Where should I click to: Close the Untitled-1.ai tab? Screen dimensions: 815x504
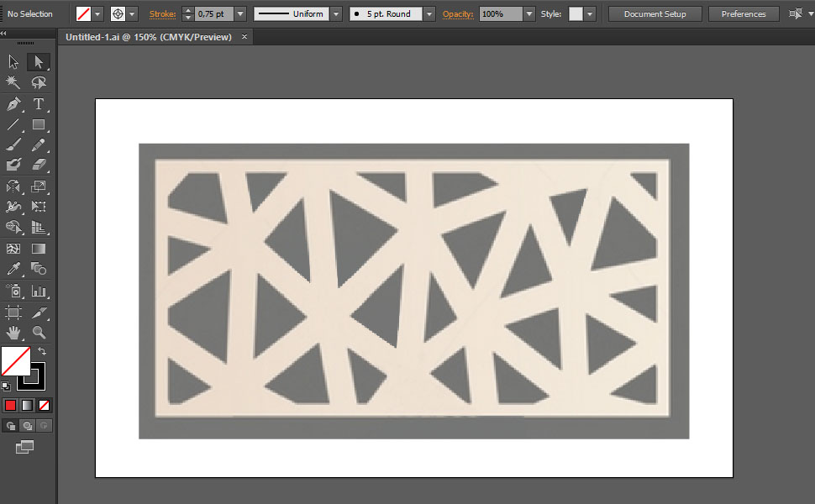coord(244,37)
